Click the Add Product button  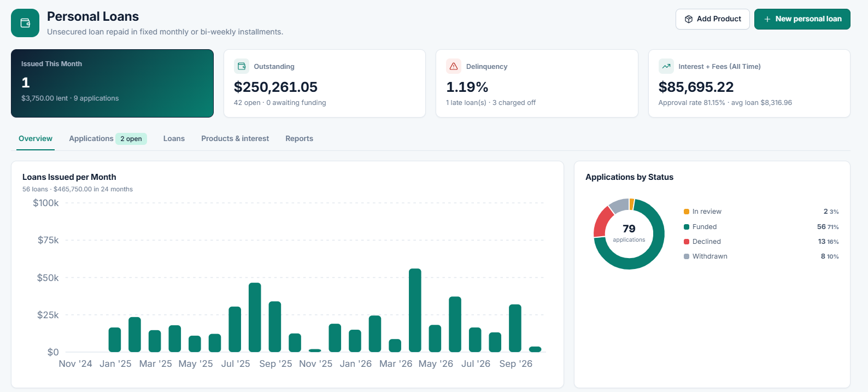(x=713, y=19)
